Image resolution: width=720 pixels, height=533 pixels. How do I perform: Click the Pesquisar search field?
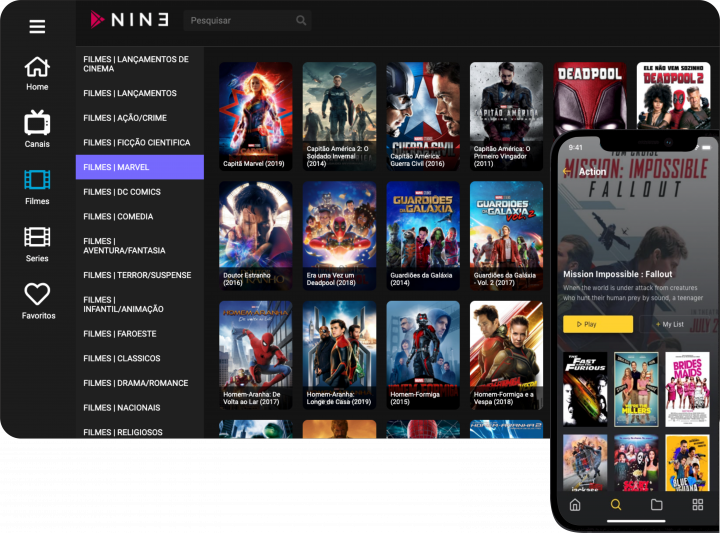tap(240, 21)
